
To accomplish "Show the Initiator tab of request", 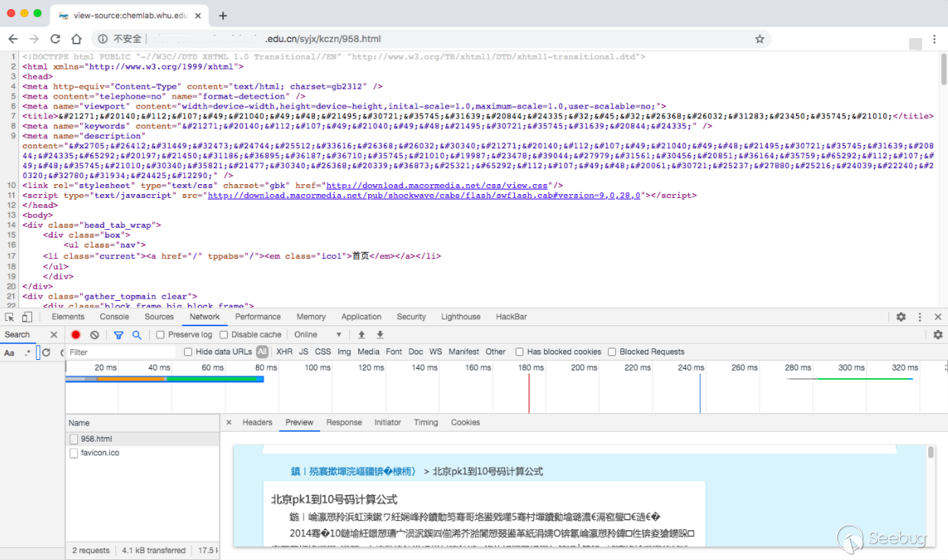I will point(387,422).
